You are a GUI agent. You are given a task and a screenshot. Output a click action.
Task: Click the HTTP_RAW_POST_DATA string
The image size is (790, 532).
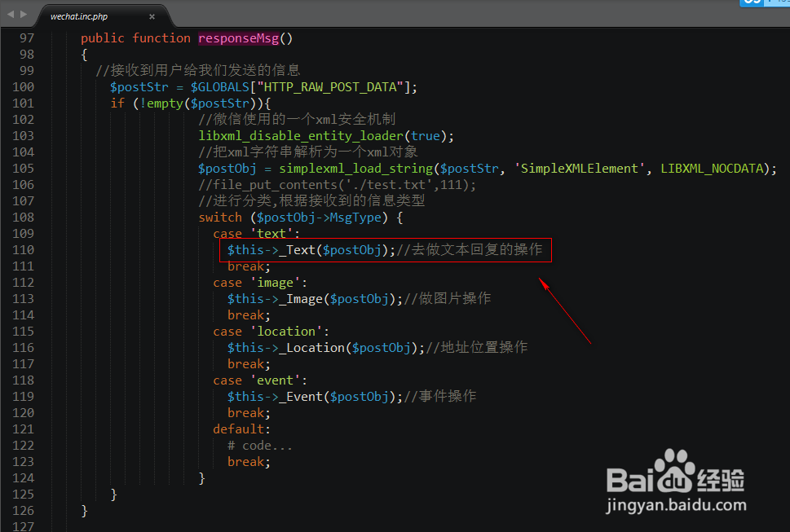tap(330, 86)
